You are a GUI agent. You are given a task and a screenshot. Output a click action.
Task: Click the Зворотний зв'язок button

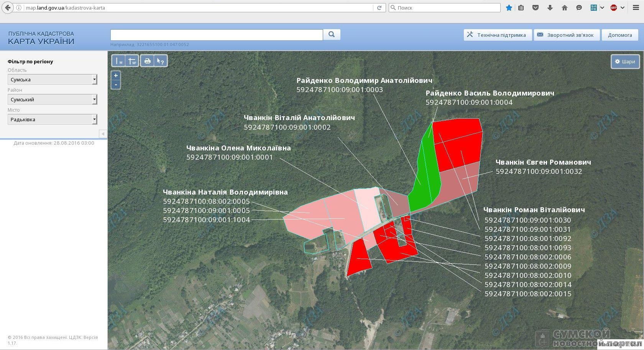pos(566,35)
